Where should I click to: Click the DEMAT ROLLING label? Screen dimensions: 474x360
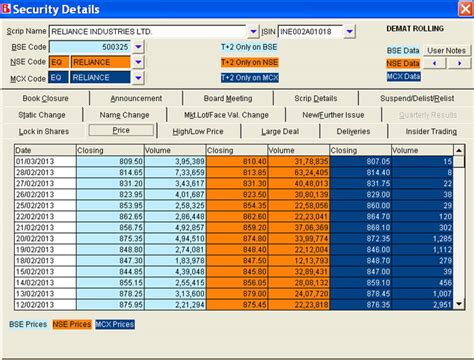(x=415, y=29)
